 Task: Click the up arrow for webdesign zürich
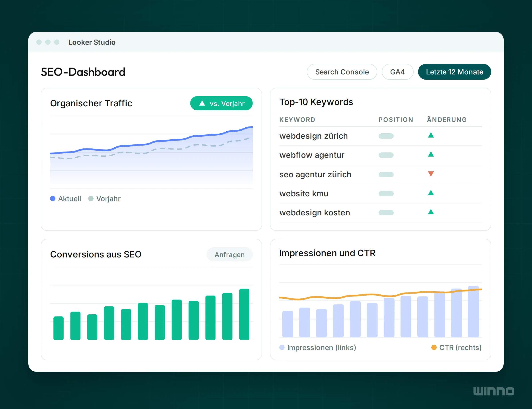pyautogui.click(x=431, y=135)
